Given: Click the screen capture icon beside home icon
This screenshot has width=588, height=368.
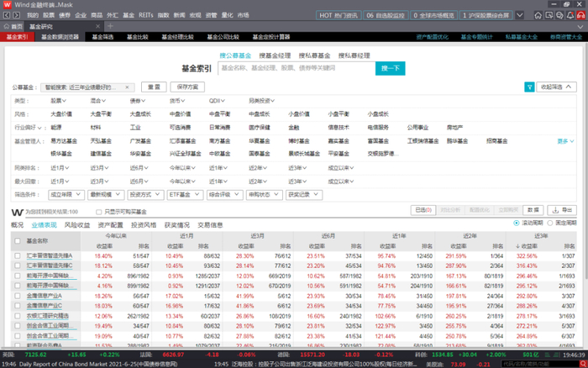Looking at the screenshot, I should 549,15.
